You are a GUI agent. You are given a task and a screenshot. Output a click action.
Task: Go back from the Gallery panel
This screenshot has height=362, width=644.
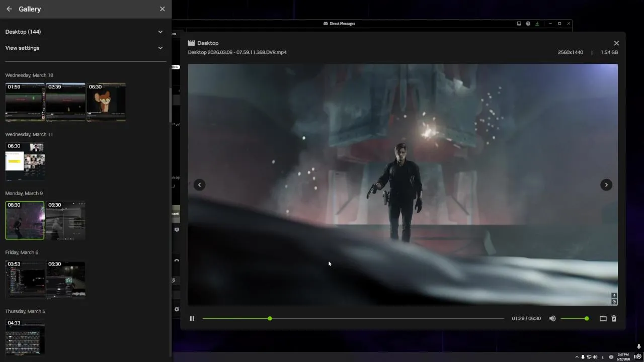click(9, 9)
